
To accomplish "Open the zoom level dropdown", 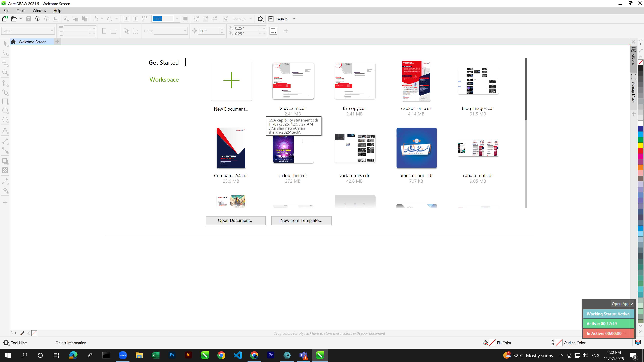I will click(x=177, y=19).
